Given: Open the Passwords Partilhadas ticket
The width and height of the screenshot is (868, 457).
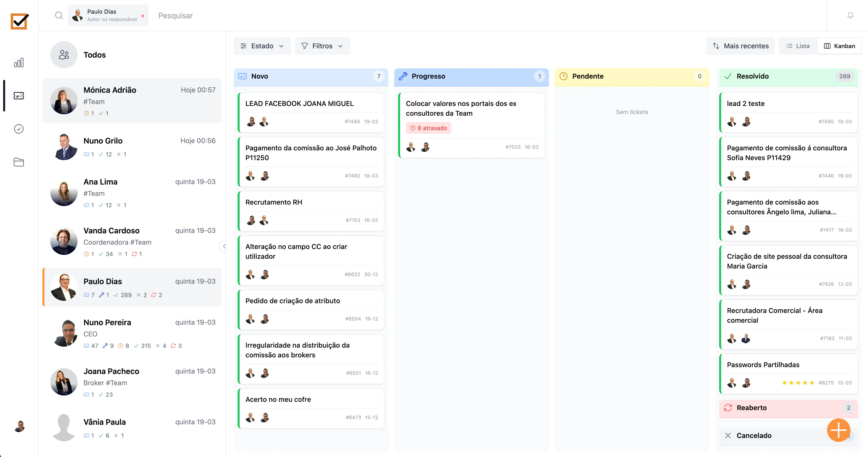Looking at the screenshot, I should [788, 374].
